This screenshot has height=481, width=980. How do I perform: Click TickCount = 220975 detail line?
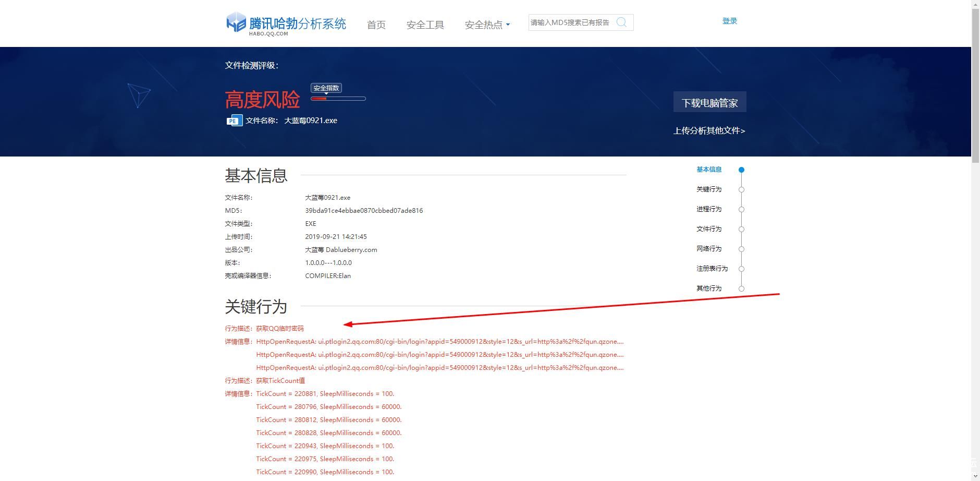(x=325, y=459)
